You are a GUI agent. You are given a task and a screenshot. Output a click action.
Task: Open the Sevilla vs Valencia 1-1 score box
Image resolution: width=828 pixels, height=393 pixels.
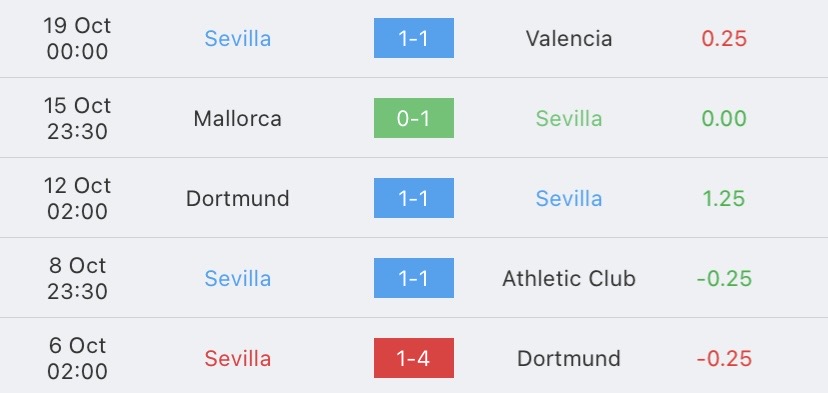[x=413, y=38]
